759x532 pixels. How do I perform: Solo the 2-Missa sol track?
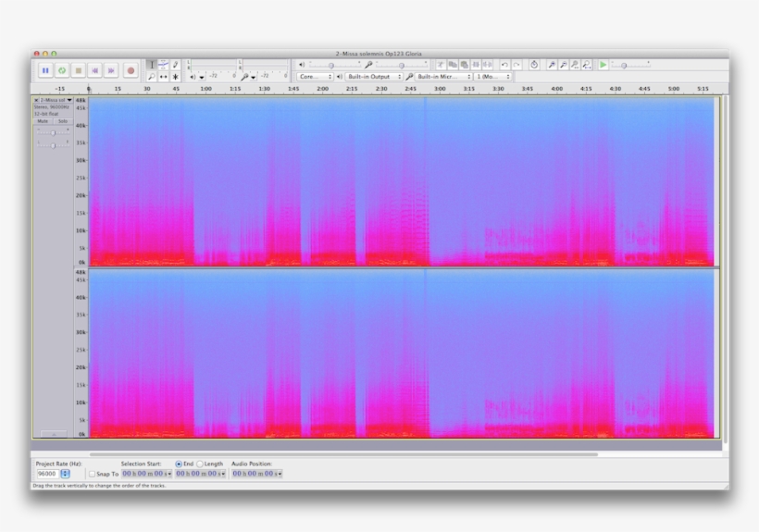tap(63, 121)
